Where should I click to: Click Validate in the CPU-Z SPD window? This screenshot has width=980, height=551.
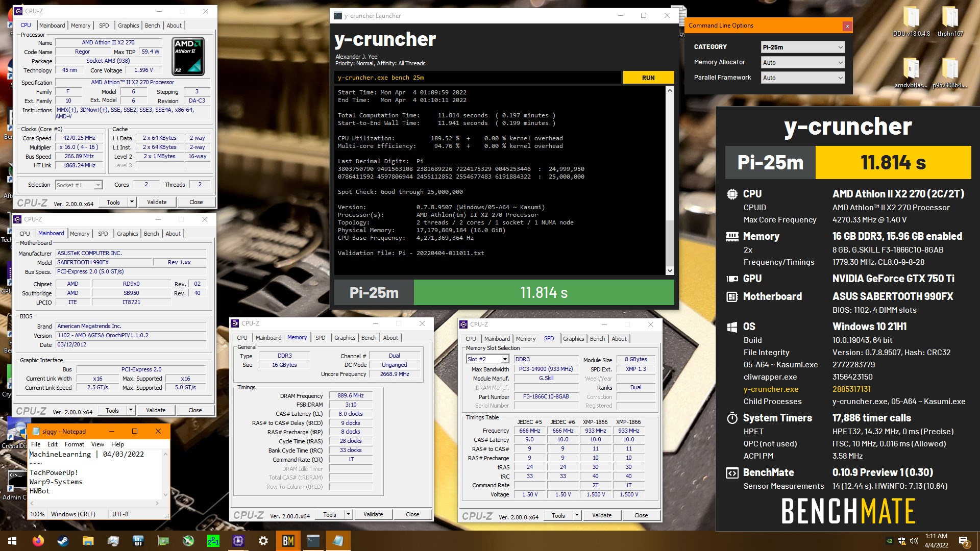[x=602, y=515]
